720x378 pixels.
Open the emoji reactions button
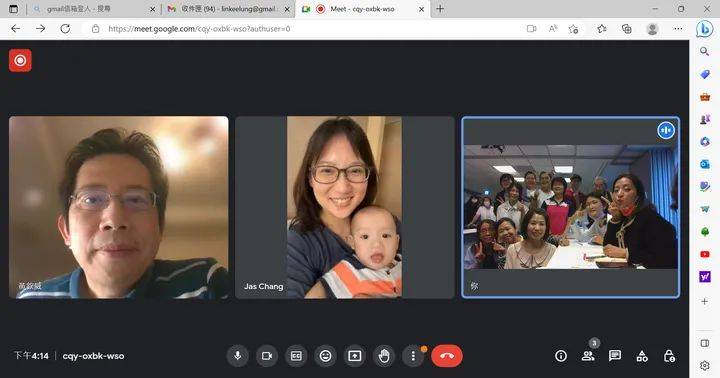(x=326, y=356)
